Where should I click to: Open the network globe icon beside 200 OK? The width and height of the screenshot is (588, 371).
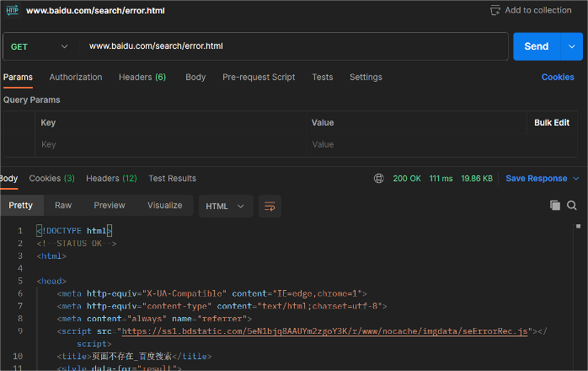[379, 179]
